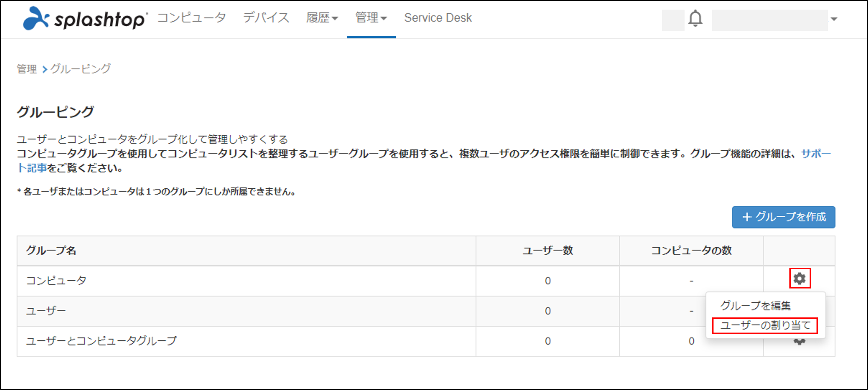This screenshot has height=390, width=868.
Task: Choose ユーザーの割り当て in the popup menu
Action: point(765,325)
